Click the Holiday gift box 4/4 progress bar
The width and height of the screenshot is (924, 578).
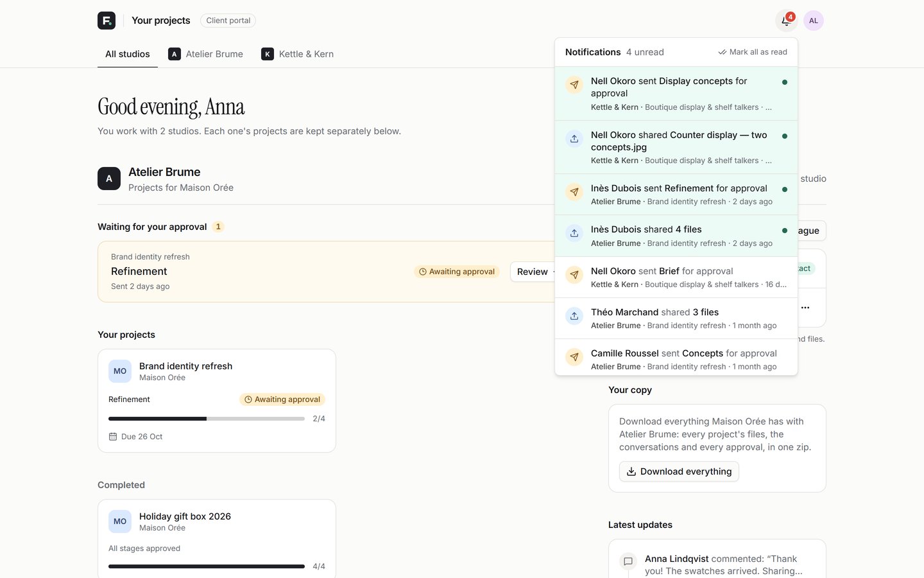207,566
